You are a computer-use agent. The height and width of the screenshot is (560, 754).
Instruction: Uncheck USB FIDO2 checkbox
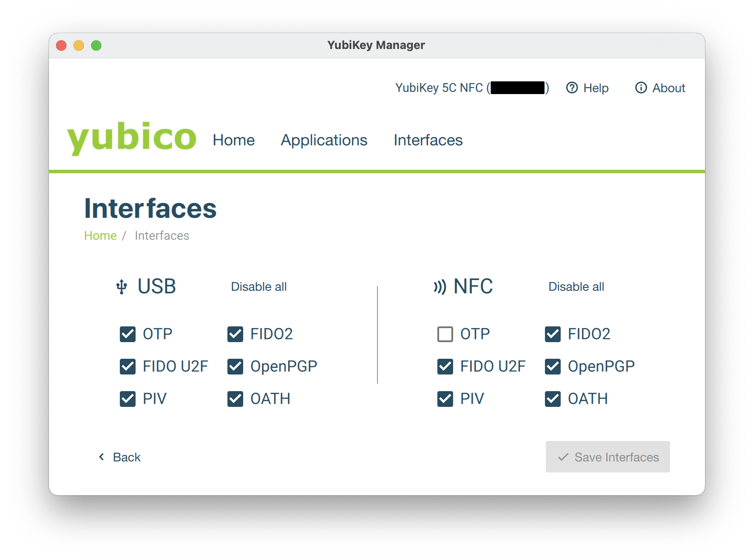(235, 334)
